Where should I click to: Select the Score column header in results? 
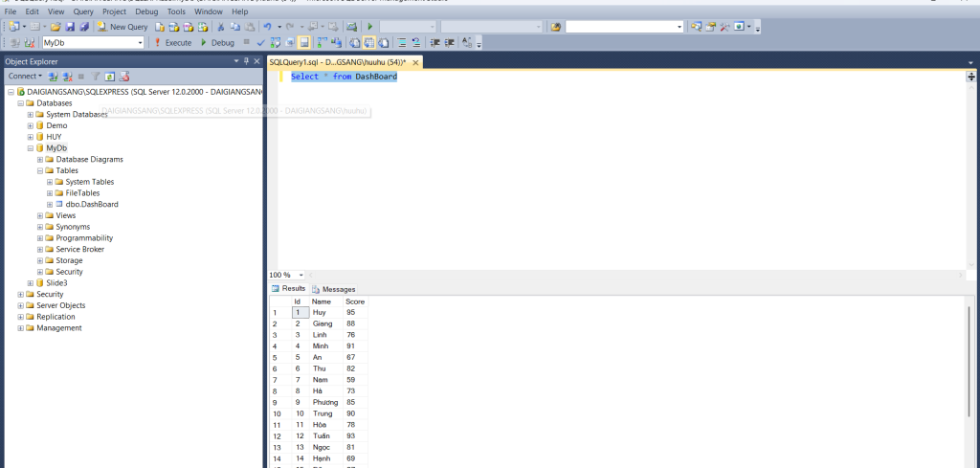point(354,301)
